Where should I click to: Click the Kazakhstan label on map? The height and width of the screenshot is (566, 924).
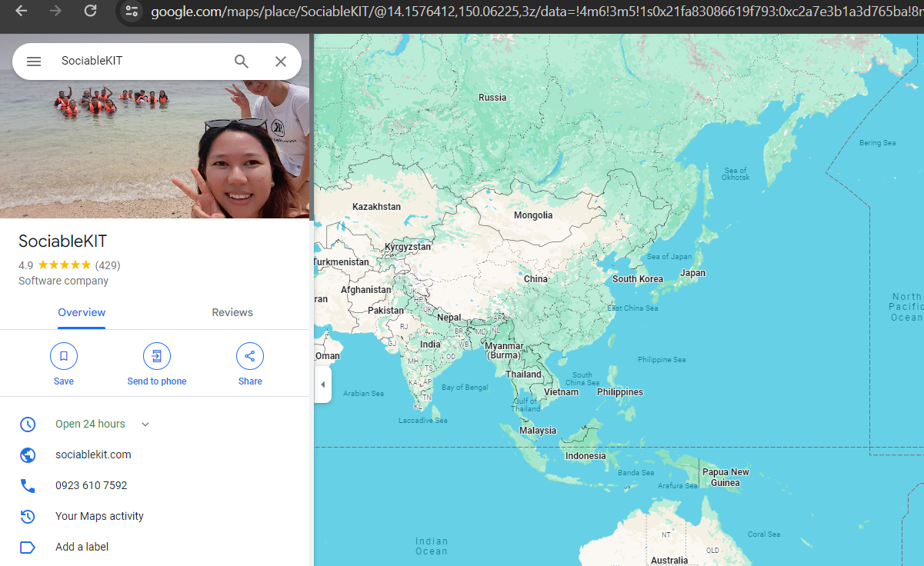(376, 207)
